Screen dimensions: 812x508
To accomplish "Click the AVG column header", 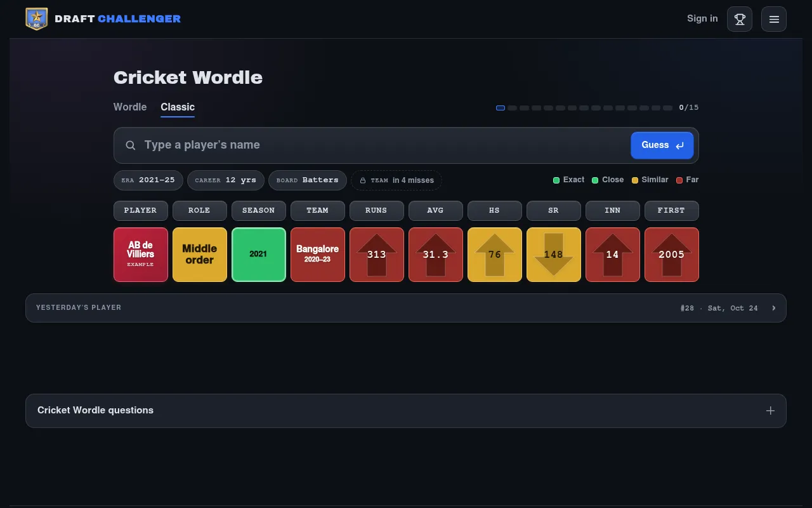I will tap(436, 211).
